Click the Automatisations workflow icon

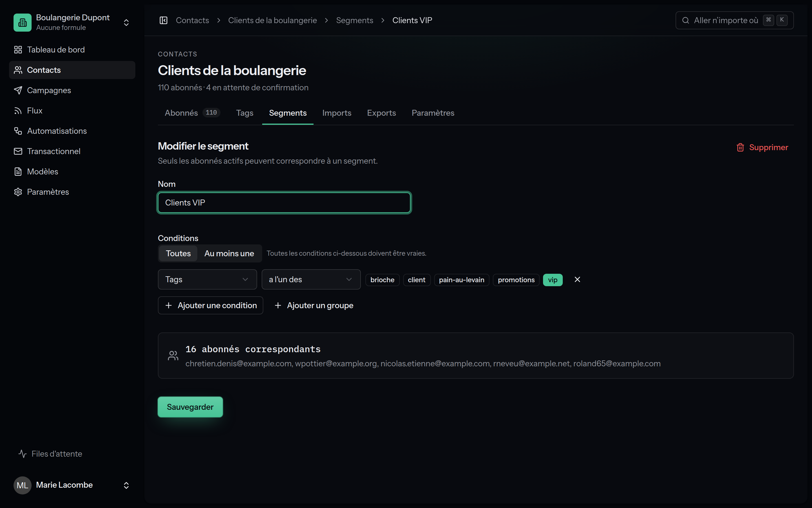18,131
